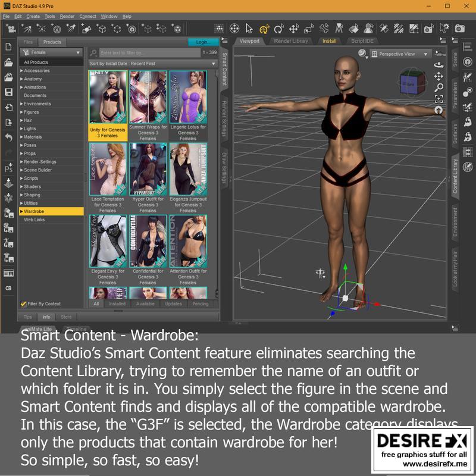Click the viewport Orbit camera control
Screen dimensions: 476x476
(x=439, y=65)
